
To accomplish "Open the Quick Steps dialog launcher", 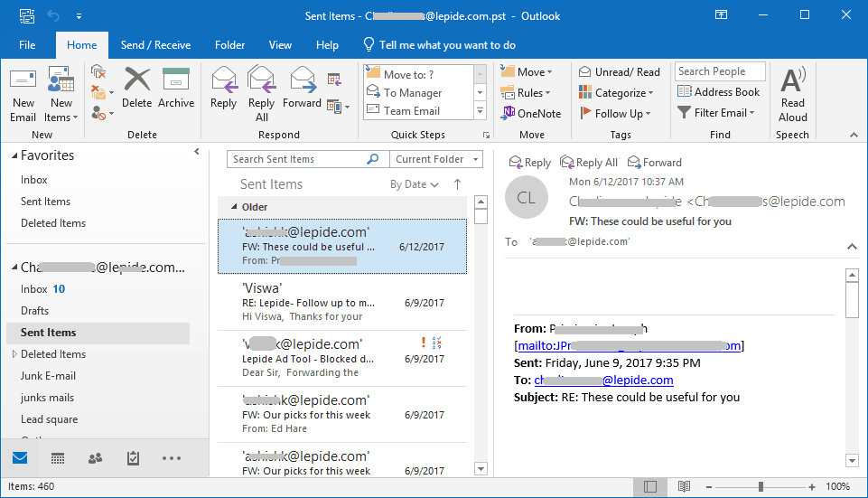I will (x=486, y=136).
